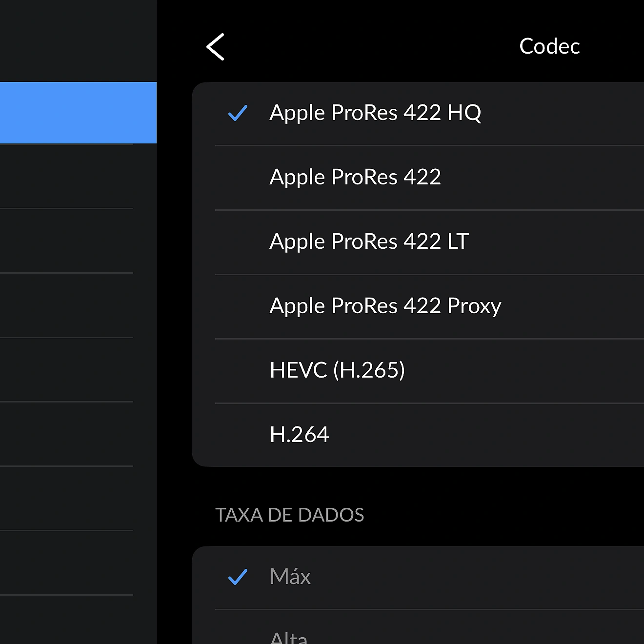Open the third sidebar row below the highlighted one
The height and width of the screenshot is (644, 644).
[67, 305]
